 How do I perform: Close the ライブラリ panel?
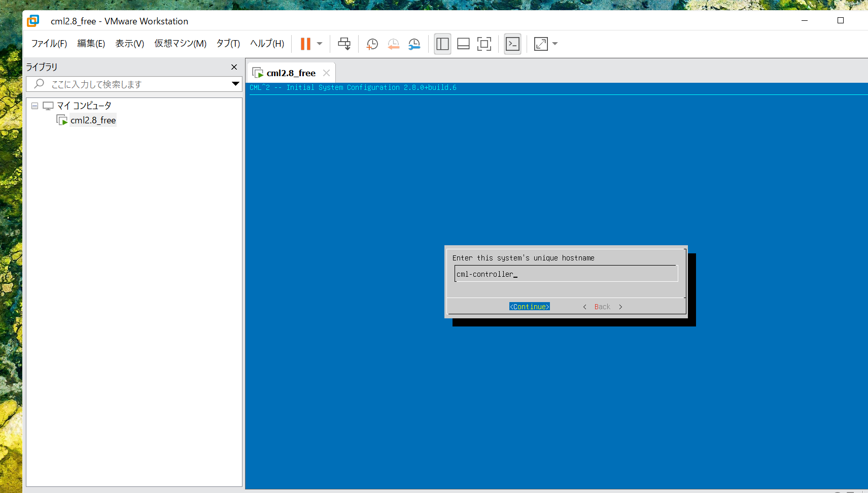coord(234,67)
